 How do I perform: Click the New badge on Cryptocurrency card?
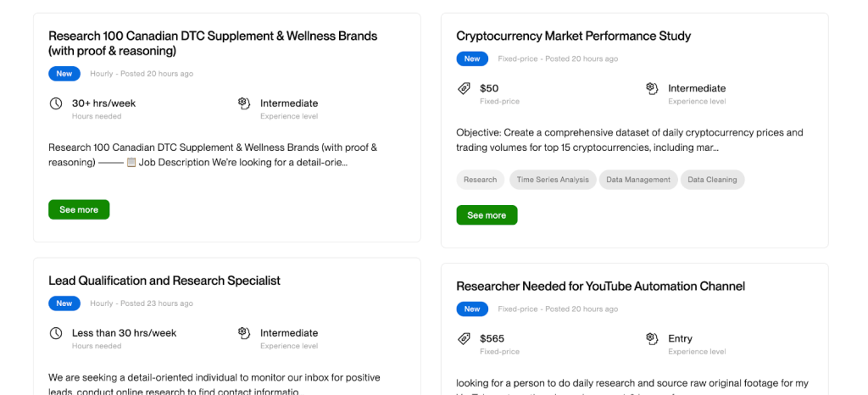[x=472, y=59]
